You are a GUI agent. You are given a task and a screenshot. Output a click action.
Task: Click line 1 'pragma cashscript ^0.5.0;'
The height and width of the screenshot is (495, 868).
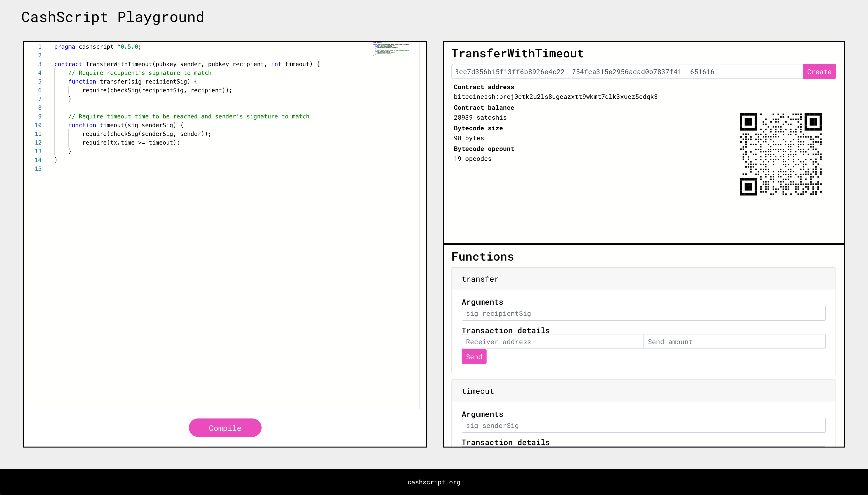point(98,46)
